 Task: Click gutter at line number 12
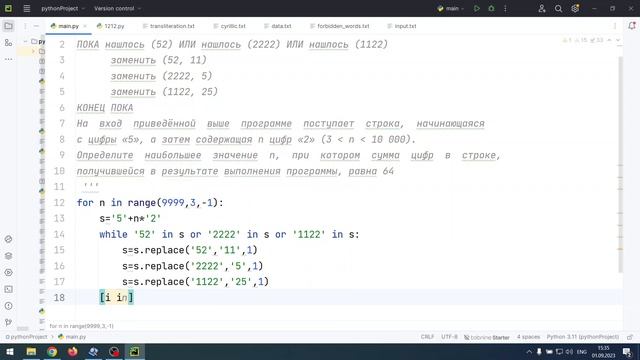[x=59, y=203]
